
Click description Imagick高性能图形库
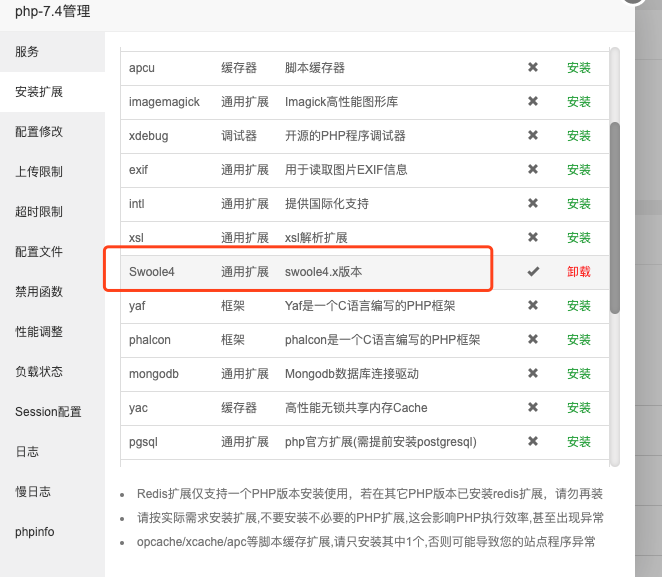click(342, 102)
